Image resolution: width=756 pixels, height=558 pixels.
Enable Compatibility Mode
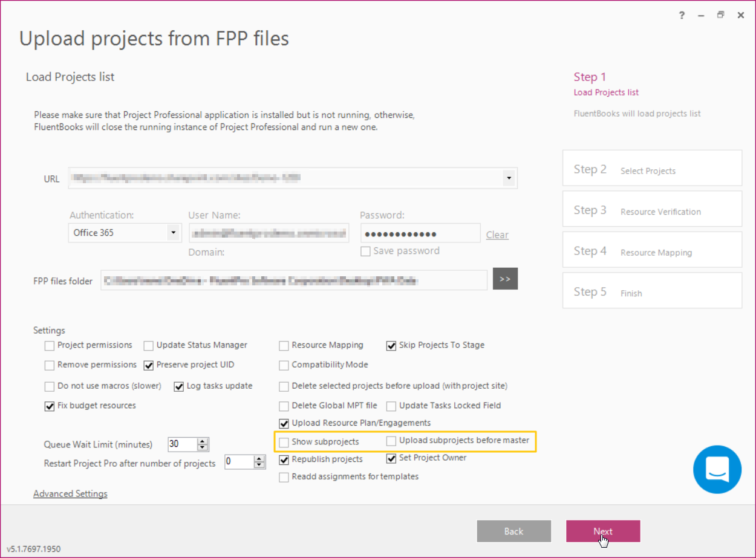point(284,365)
